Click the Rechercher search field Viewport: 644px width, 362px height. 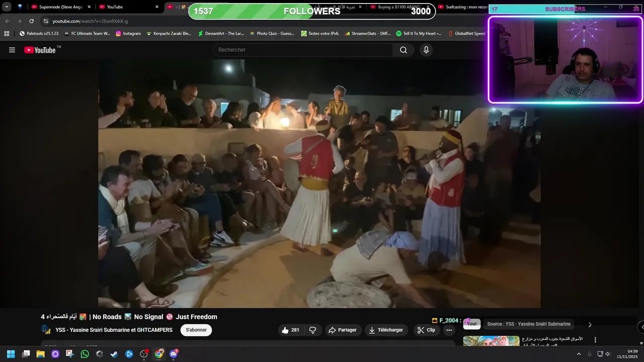pyautogui.click(x=303, y=50)
